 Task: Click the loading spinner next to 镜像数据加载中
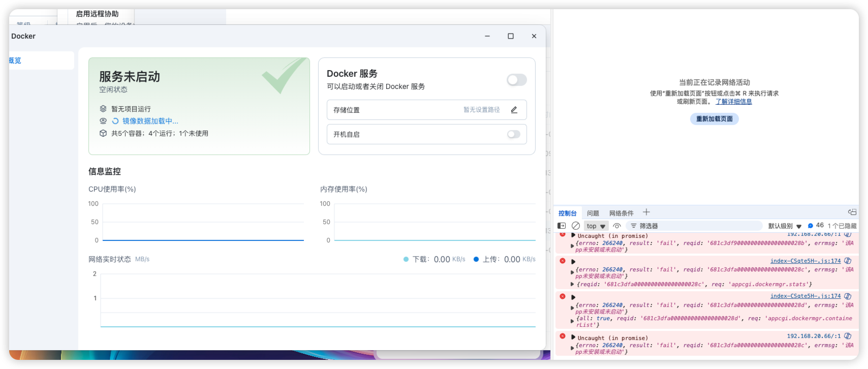[x=115, y=121]
